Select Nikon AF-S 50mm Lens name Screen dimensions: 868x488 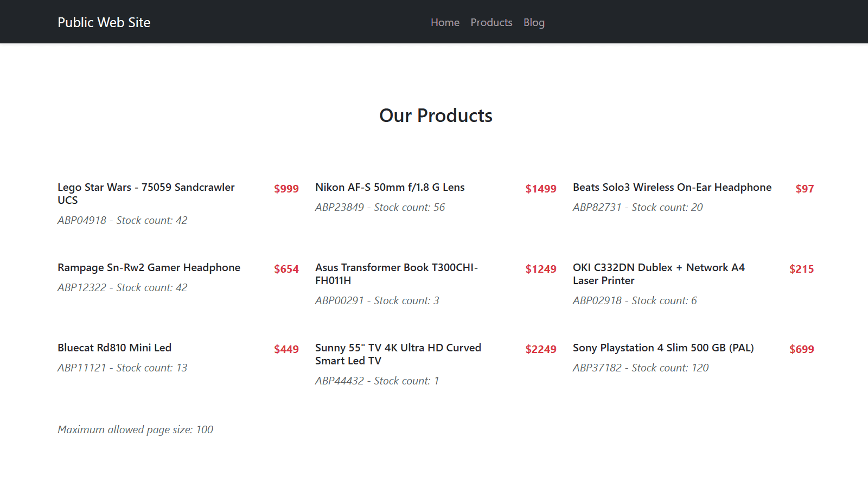click(390, 187)
